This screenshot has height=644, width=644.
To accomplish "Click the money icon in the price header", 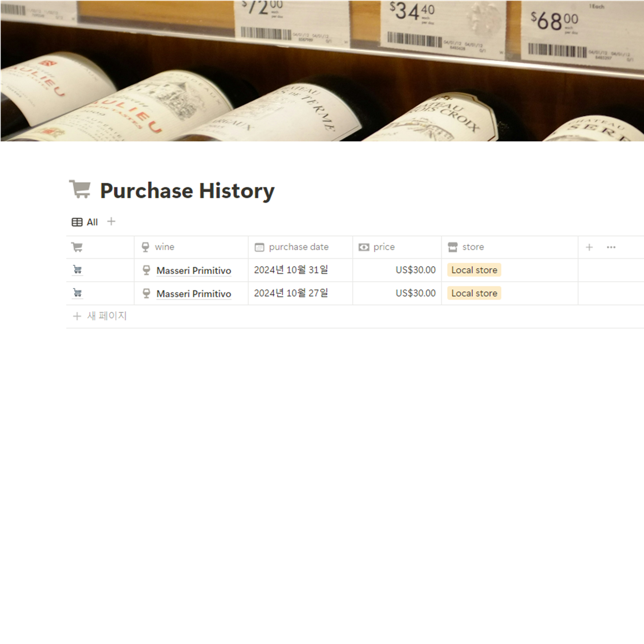I will point(364,247).
